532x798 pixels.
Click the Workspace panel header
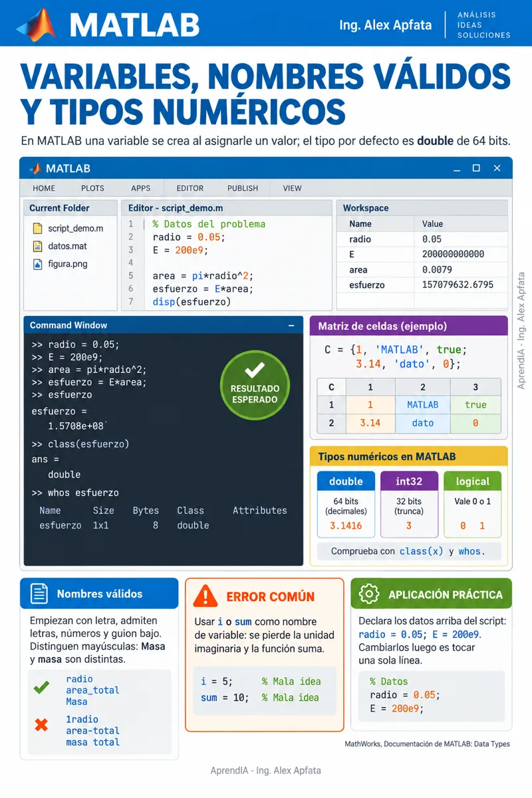(422, 208)
